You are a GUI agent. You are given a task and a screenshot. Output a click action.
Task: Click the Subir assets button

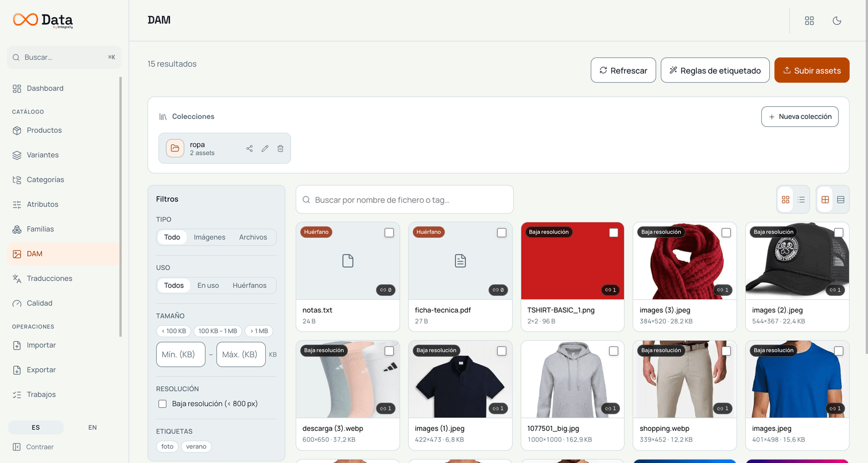(812, 70)
